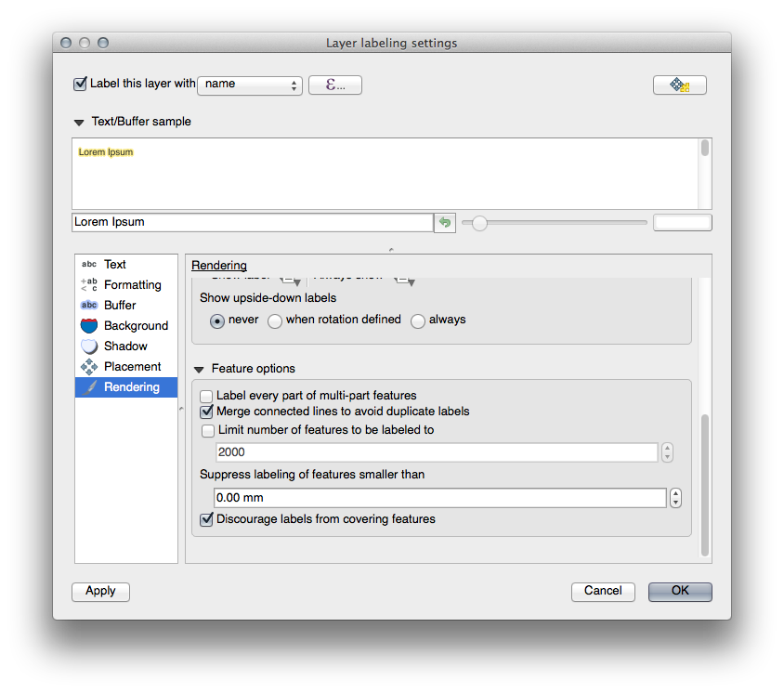The height and width of the screenshot is (693, 784).
Task: Uncheck 'Label this layer with' checkbox
Action: coord(80,84)
